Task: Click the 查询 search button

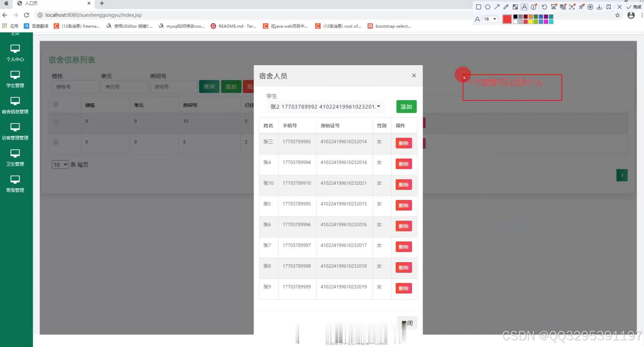Action: point(209,87)
